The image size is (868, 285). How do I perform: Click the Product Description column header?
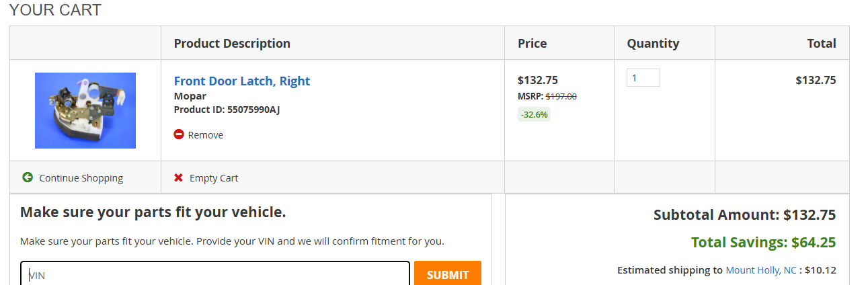click(232, 44)
